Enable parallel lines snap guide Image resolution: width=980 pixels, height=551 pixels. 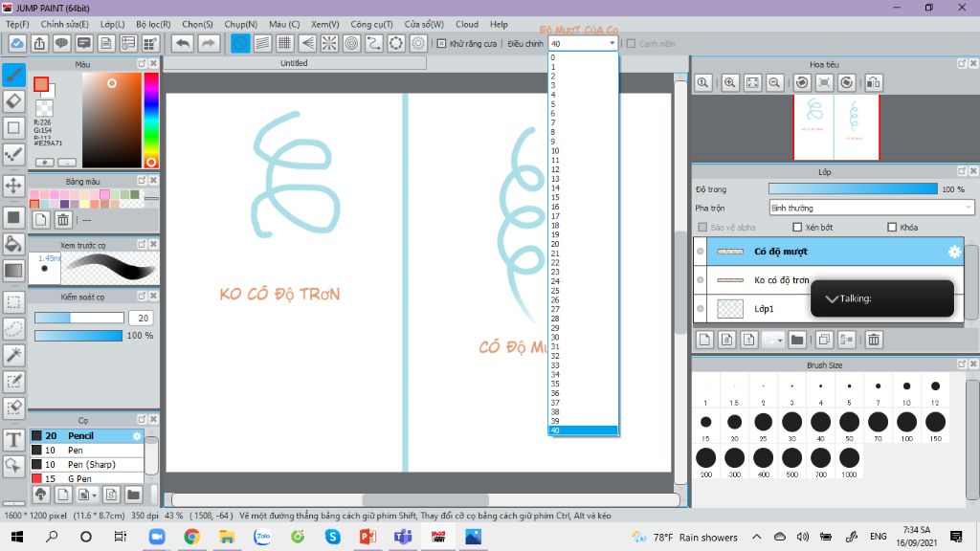(x=262, y=44)
